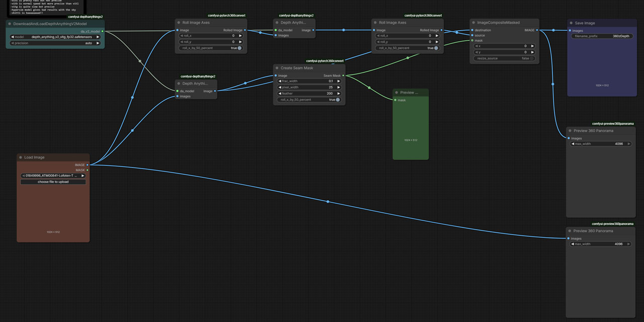This screenshot has width=644, height=322.
Task: Click the Seam Mask output port
Action: 343,75
